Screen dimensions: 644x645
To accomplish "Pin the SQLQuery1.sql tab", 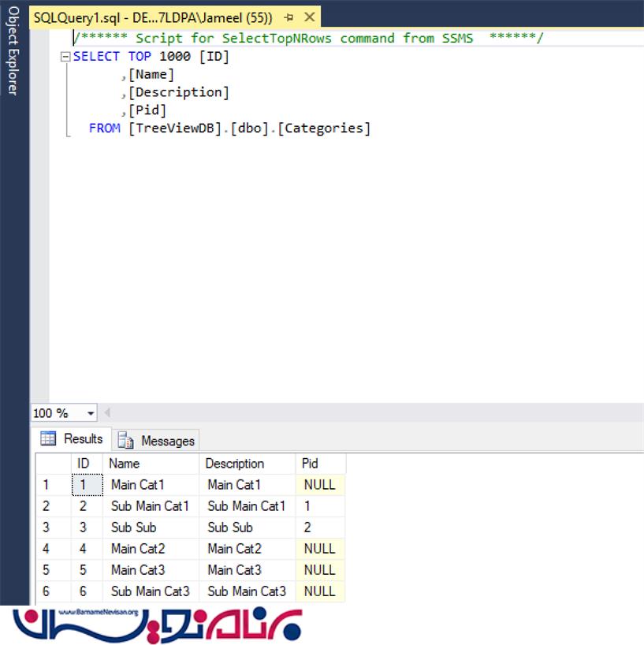I will click(288, 17).
